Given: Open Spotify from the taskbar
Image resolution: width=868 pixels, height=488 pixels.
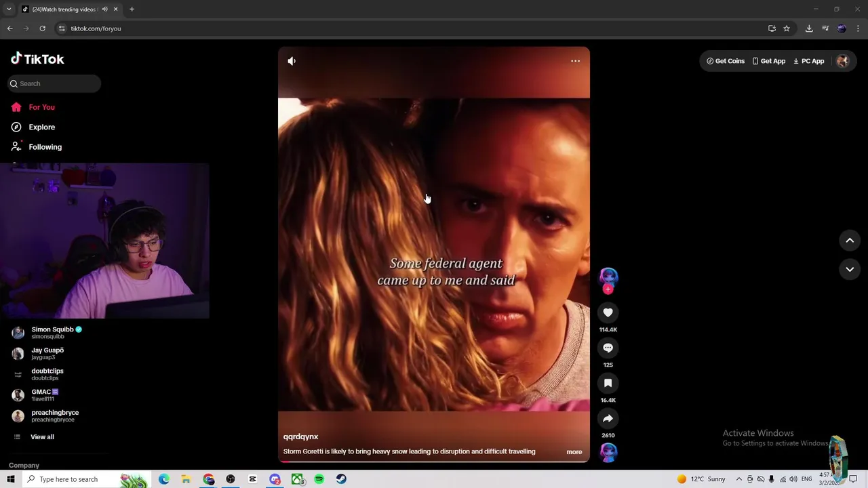Looking at the screenshot, I should 319,479.
